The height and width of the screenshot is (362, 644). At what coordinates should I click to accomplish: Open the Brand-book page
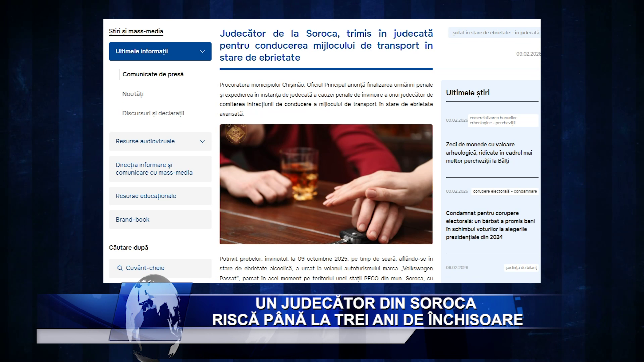132,220
